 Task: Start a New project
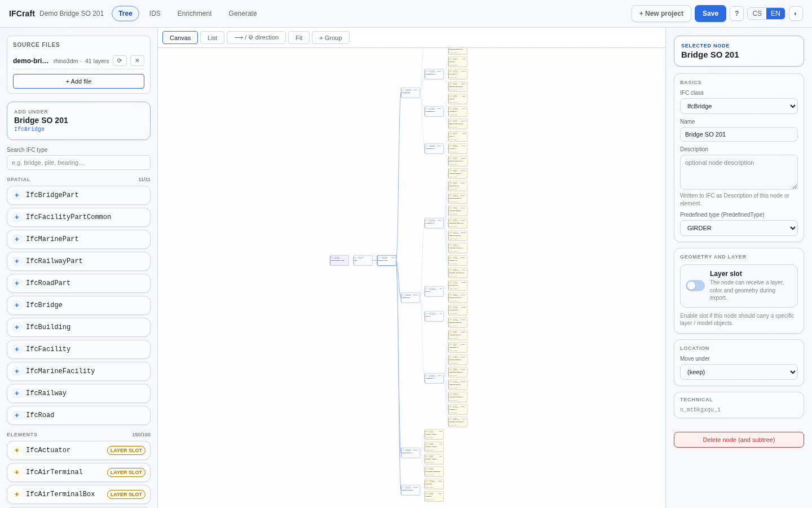point(661,14)
